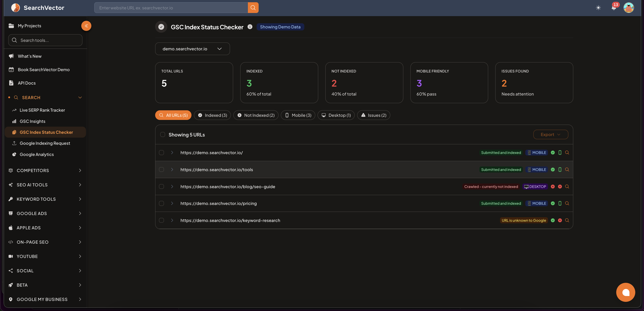The width and height of the screenshot is (644, 311).
Task: Click the Search tools field
Action: coord(45,40)
